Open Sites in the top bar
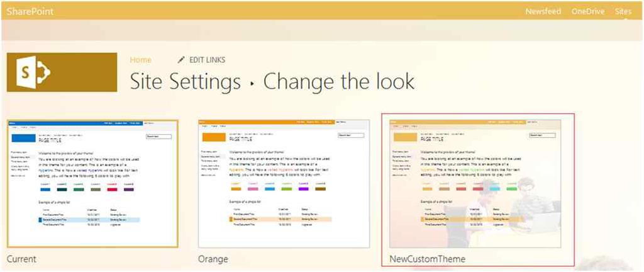The image size is (644, 272). click(x=623, y=11)
